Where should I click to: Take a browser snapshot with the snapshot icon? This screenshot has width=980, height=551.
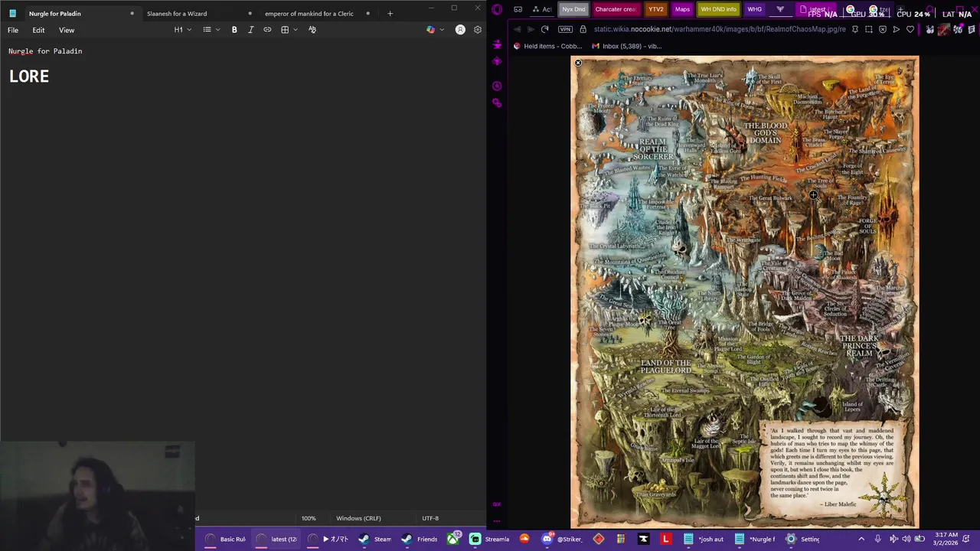(x=868, y=29)
